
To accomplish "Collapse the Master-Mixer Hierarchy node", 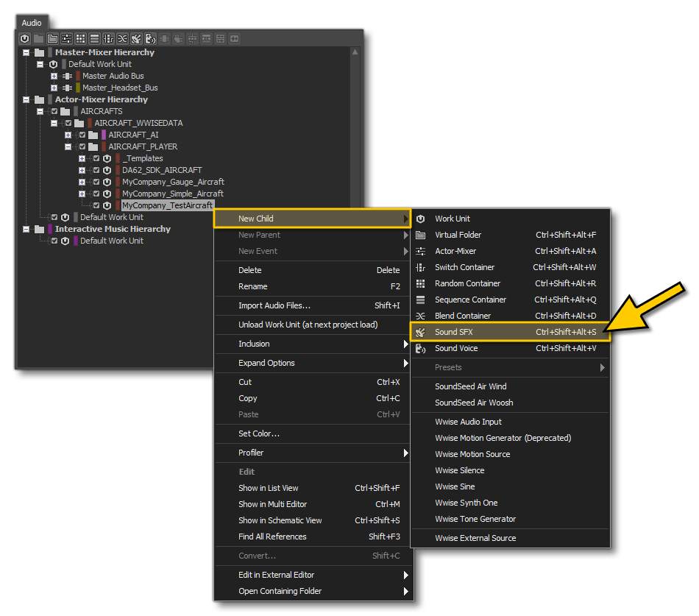I will [26, 52].
